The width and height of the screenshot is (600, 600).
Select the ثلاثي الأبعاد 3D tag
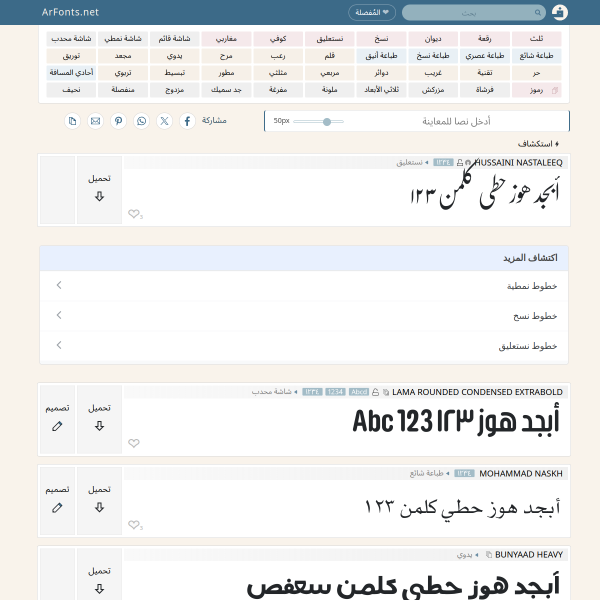(382, 90)
